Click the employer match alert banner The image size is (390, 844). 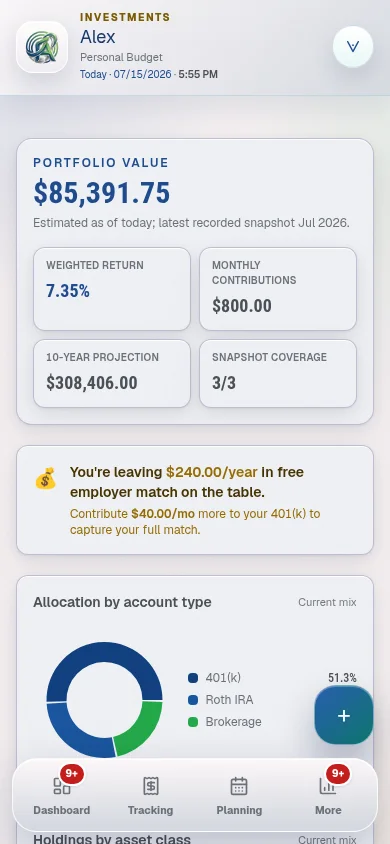click(x=195, y=500)
